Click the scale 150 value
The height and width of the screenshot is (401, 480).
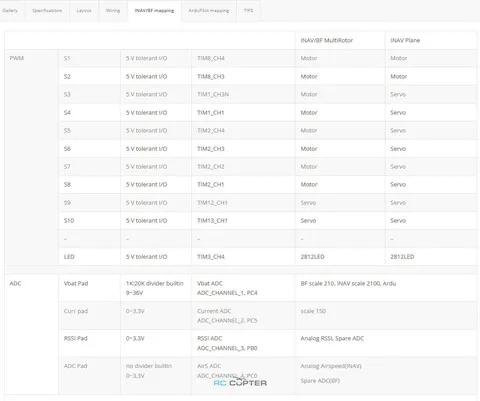pyautogui.click(x=313, y=311)
